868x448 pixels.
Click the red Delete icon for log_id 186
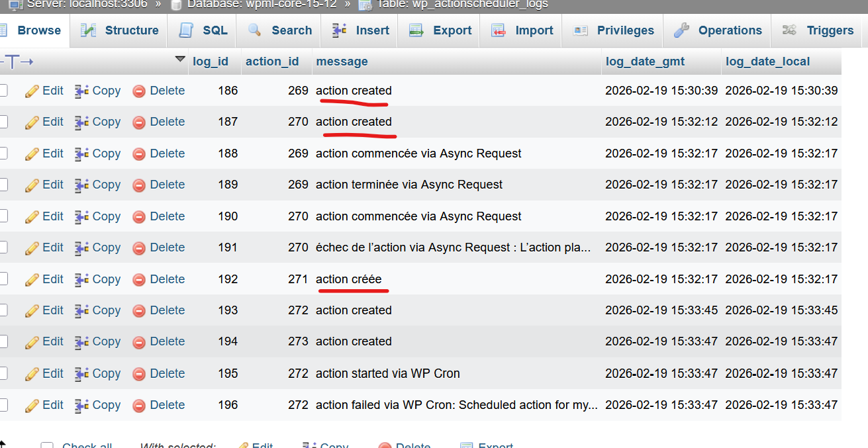(139, 91)
